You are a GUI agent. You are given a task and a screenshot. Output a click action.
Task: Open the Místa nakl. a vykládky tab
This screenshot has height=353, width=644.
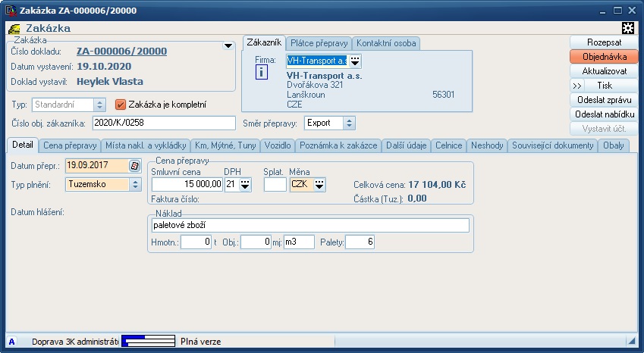pos(146,145)
